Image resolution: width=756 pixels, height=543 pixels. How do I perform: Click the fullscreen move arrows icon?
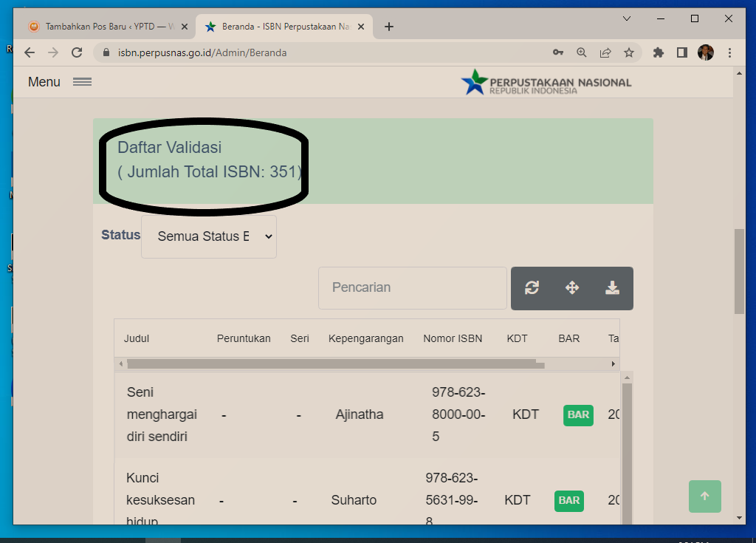(572, 288)
